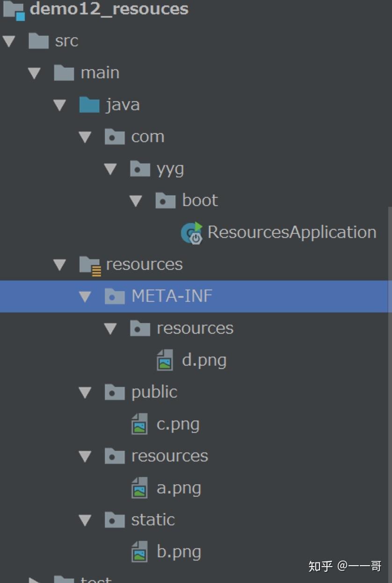Collapse the main folder

[x=33, y=72]
